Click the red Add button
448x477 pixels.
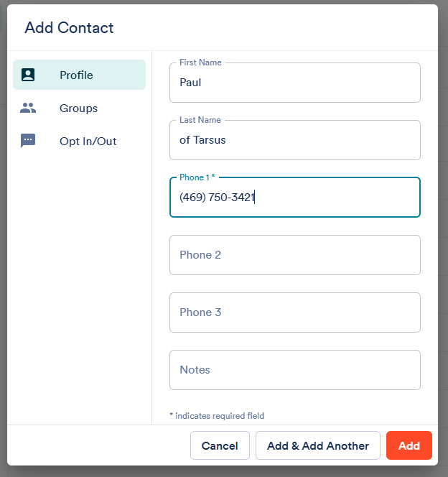point(409,445)
